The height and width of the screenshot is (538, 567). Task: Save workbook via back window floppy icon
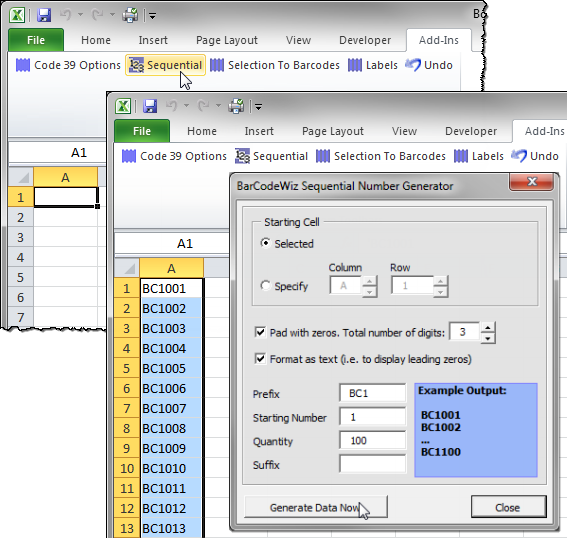coord(44,15)
